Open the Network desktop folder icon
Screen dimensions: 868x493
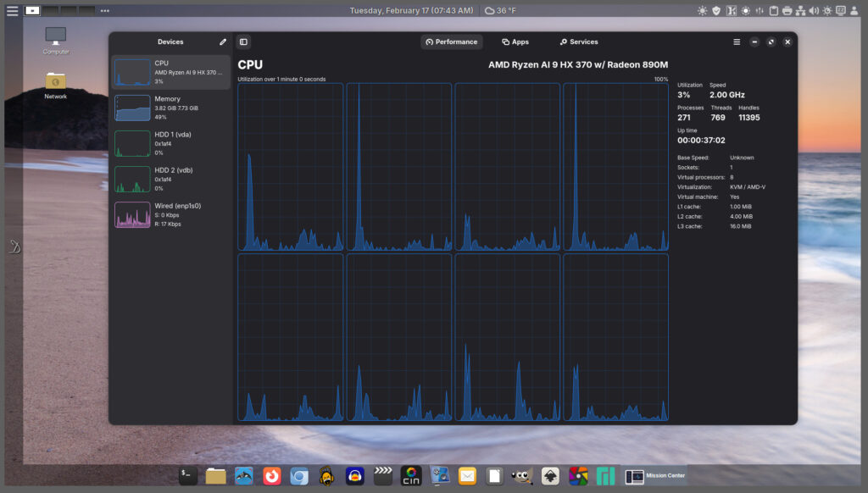pyautogui.click(x=56, y=85)
